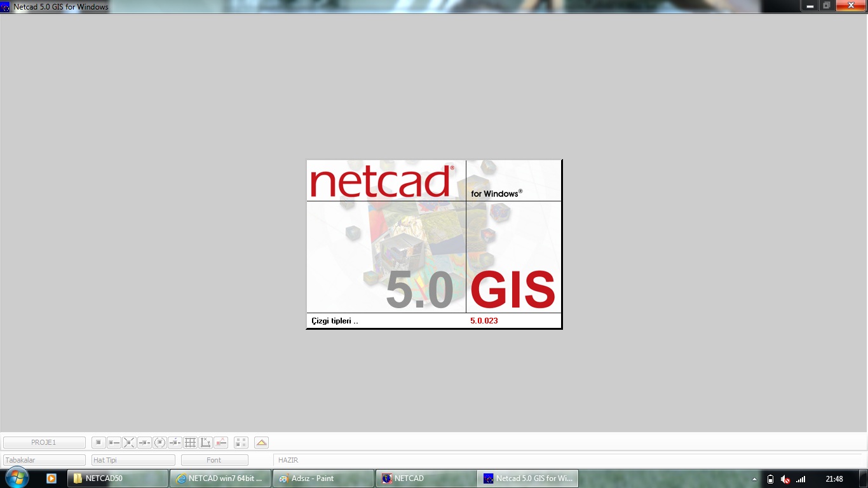Select the line endpoint snap icon
Viewport: 868px width, 488px height.
coord(114,442)
